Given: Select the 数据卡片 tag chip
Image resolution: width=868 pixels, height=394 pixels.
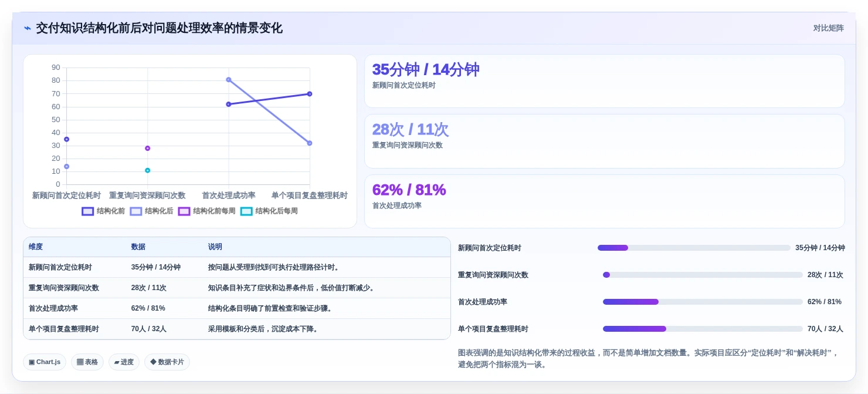Looking at the screenshot, I should click(167, 362).
